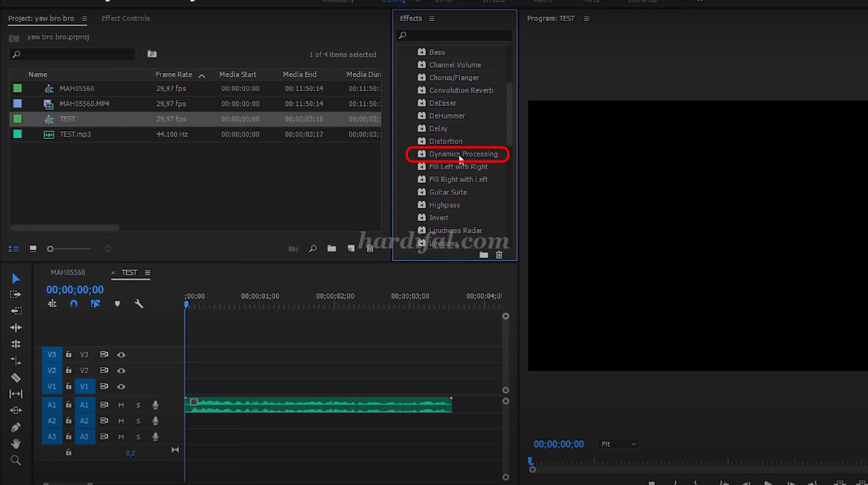Click New Item icon in Project panel
Viewport: 868px width, 485px height.
[351, 248]
